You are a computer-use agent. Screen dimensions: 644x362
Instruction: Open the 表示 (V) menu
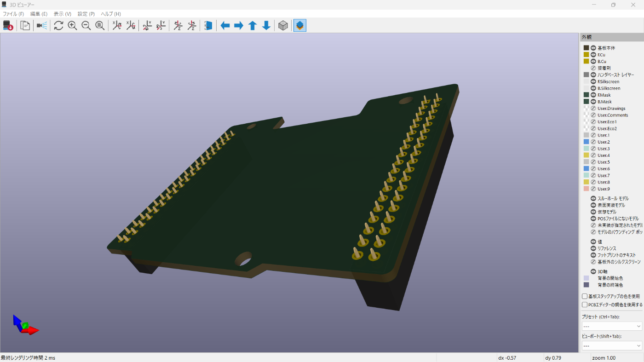click(x=62, y=14)
